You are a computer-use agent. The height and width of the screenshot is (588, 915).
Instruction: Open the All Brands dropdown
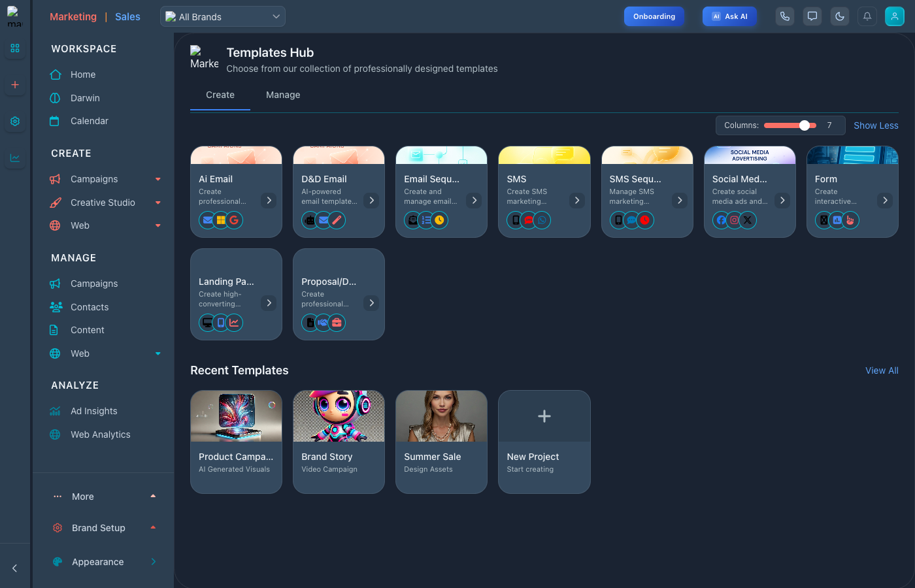pos(223,16)
